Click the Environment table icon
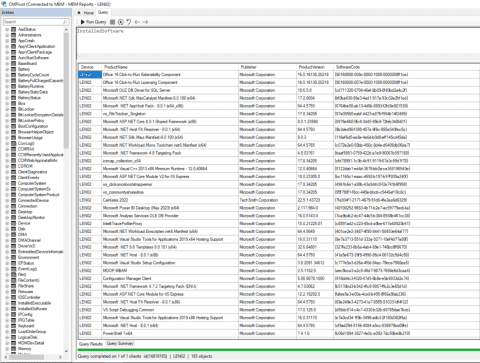Image resolution: width=480 pixels, height=363 pixels. (x=13, y=257)
